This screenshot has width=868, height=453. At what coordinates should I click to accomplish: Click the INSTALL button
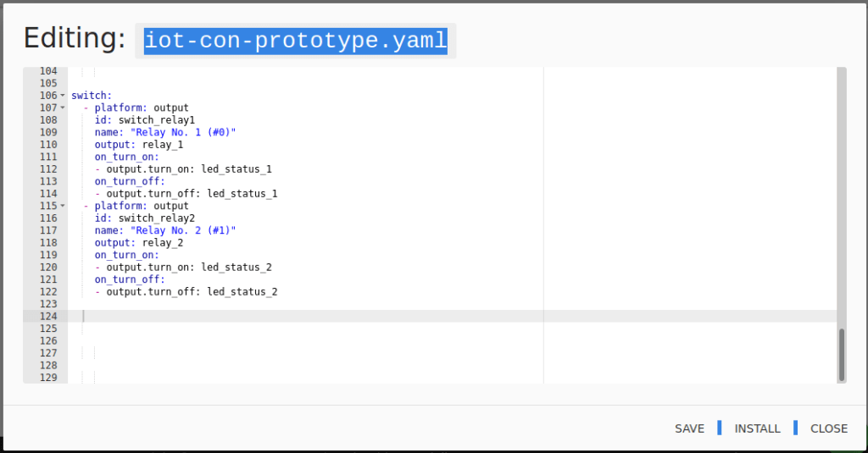coord(757,428)
